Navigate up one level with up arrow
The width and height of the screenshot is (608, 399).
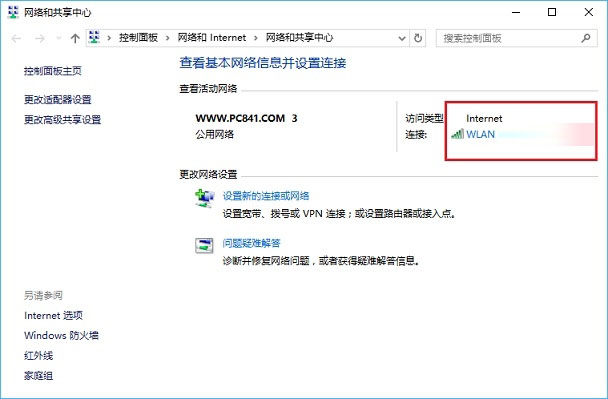(x=75, y=38)
